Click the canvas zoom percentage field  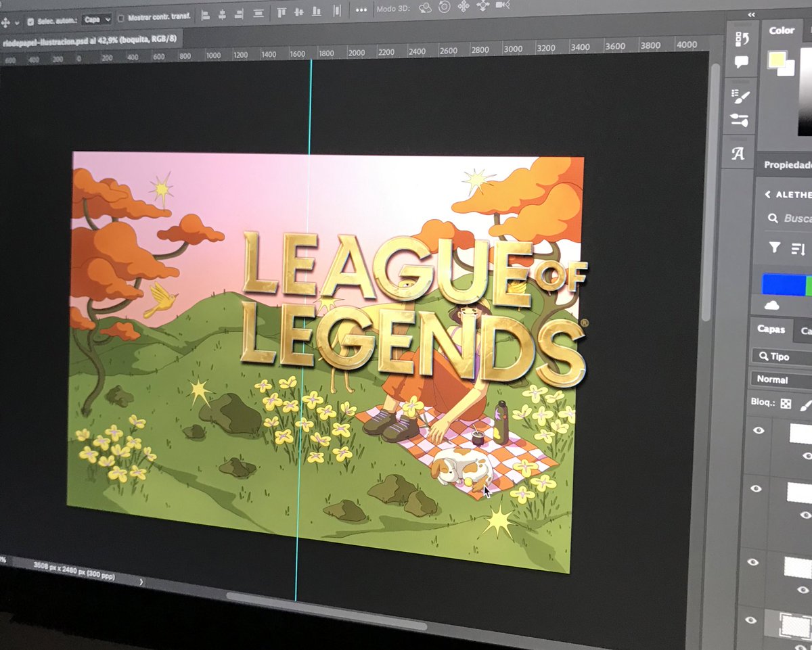click(3, 561)
